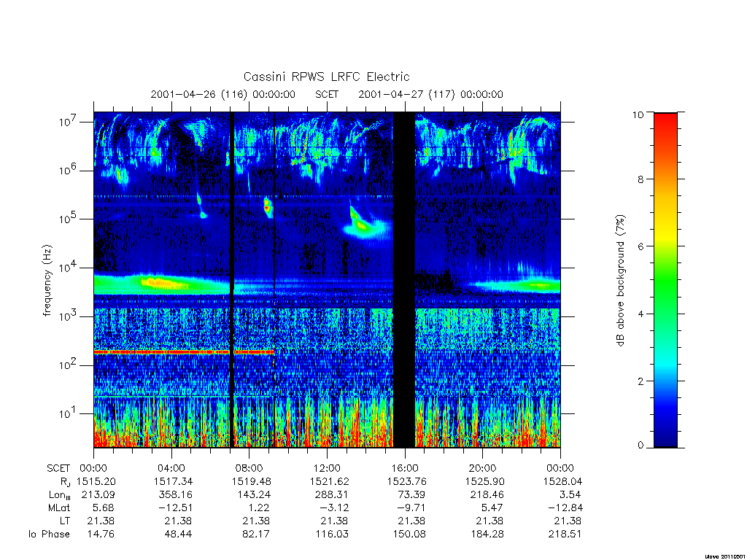Click the R_J value '1521.62'
747x560 pixels.
click(x=330, y=481)
